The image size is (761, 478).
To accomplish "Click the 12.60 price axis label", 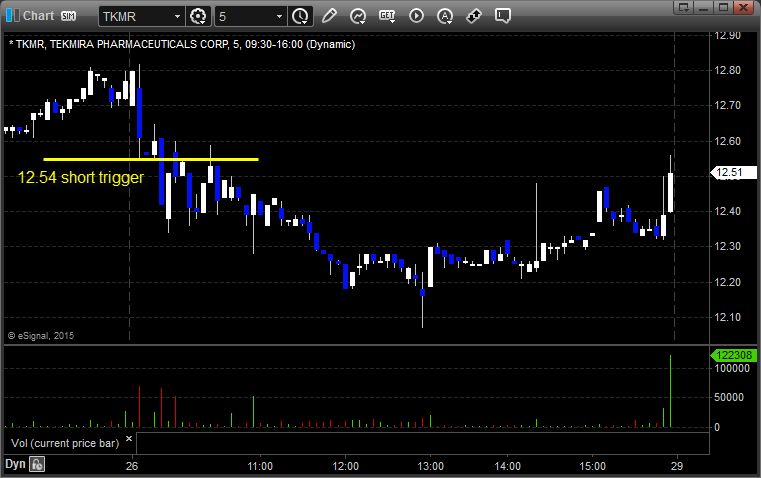I will pos(728,141).
